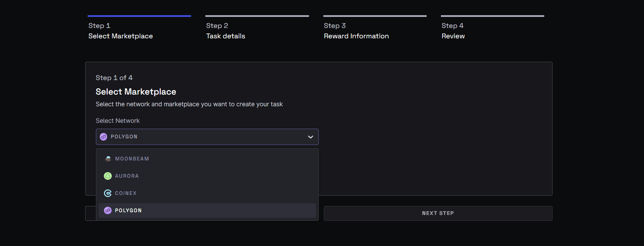Click the "Select the network and marketplace" description
The width and height of the screenshot is (644, 246).
[189, 104]
